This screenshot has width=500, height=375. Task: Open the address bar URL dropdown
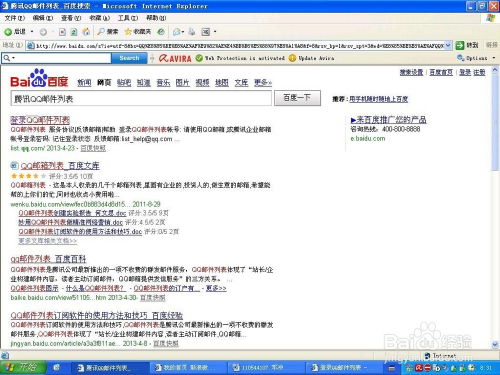[x=448, y=45]
